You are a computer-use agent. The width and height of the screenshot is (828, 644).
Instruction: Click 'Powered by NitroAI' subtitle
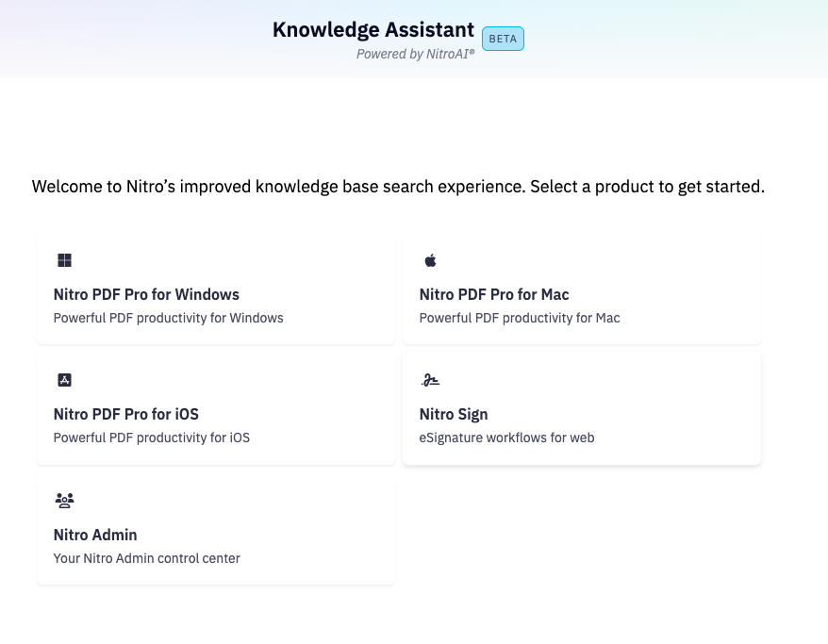click(x=416, y=54)
